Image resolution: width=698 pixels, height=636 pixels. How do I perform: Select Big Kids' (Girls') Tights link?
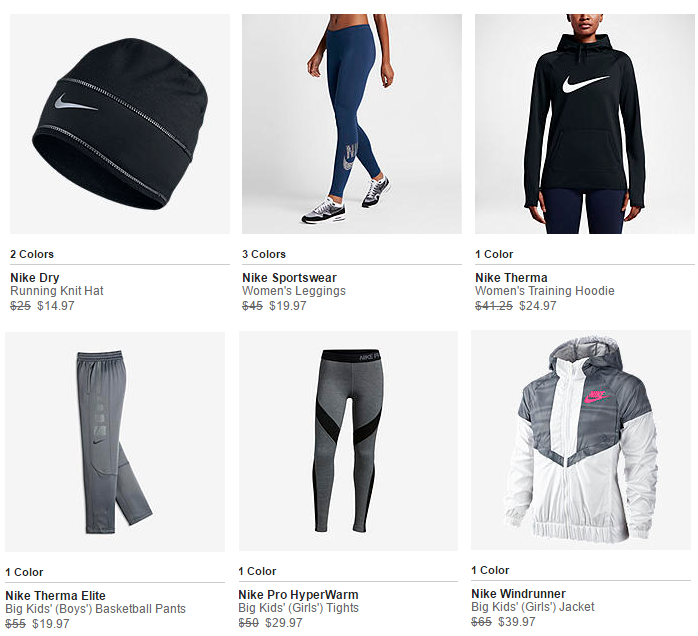[x=298, y=608]
